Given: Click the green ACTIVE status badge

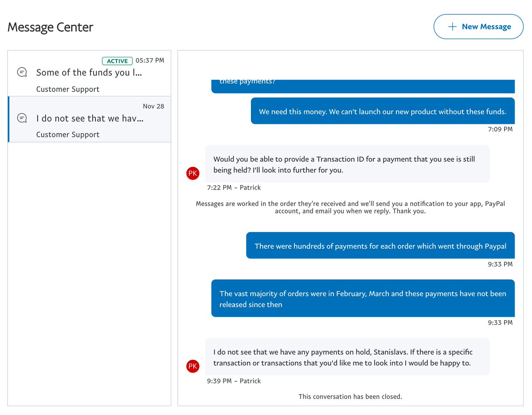Looking at the screenshot, I should pos(117,61).
